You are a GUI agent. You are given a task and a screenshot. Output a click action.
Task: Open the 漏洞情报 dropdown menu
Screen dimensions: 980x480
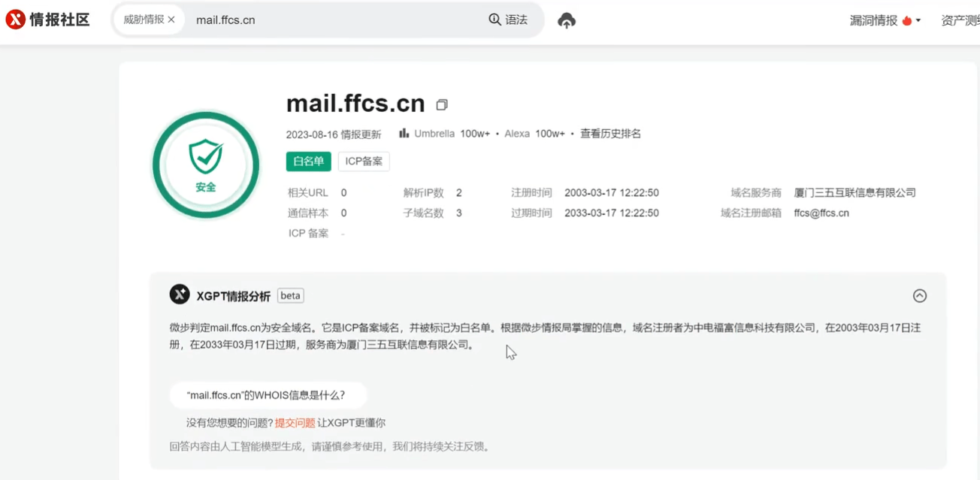pos(885,20)
